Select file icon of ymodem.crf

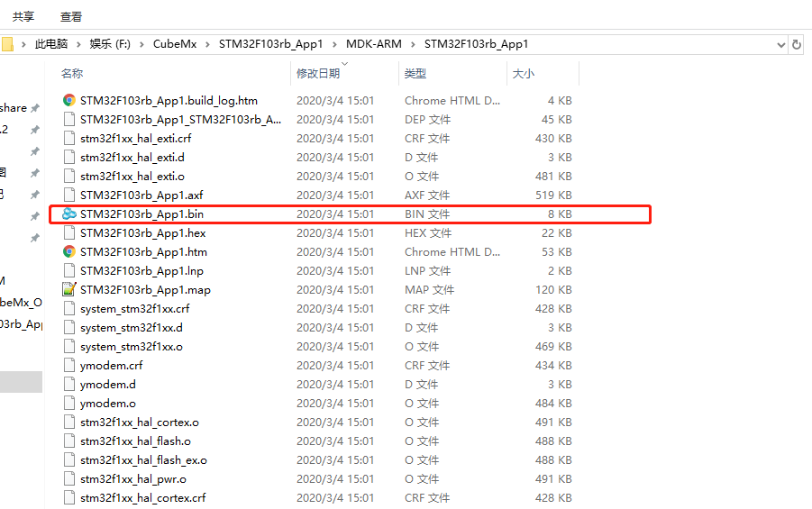point(68,365)
